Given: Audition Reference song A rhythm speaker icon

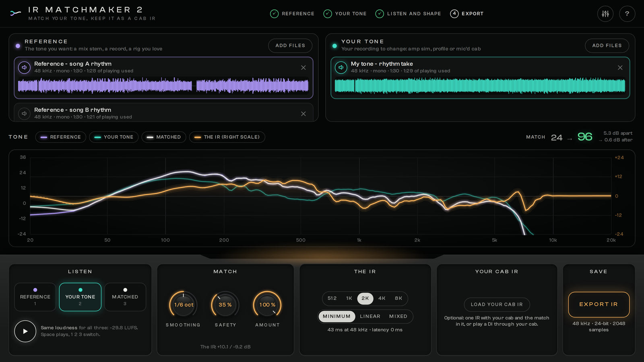Looking at the screenshot, I should pyautogui.click(x=24, y=67).
